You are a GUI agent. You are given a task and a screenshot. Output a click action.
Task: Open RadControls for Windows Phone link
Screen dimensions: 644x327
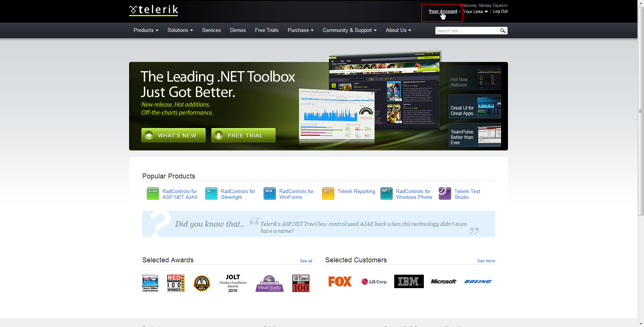point(414,194)
